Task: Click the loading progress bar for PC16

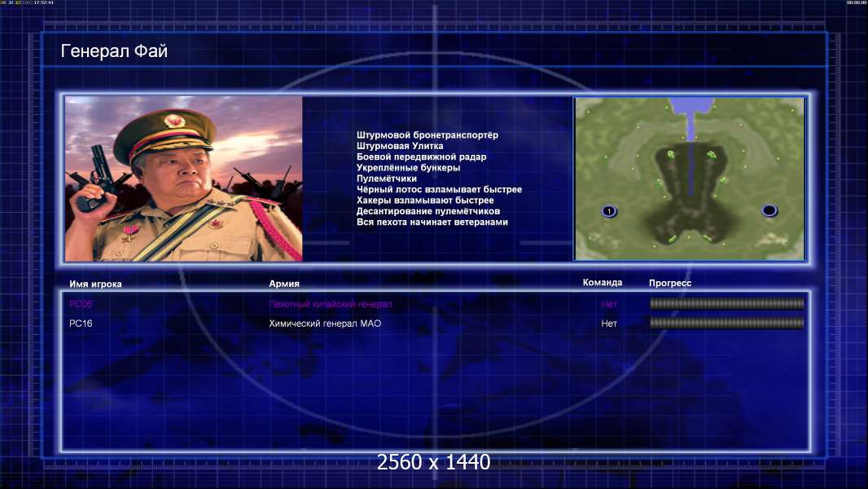Action: pos(727,323)
